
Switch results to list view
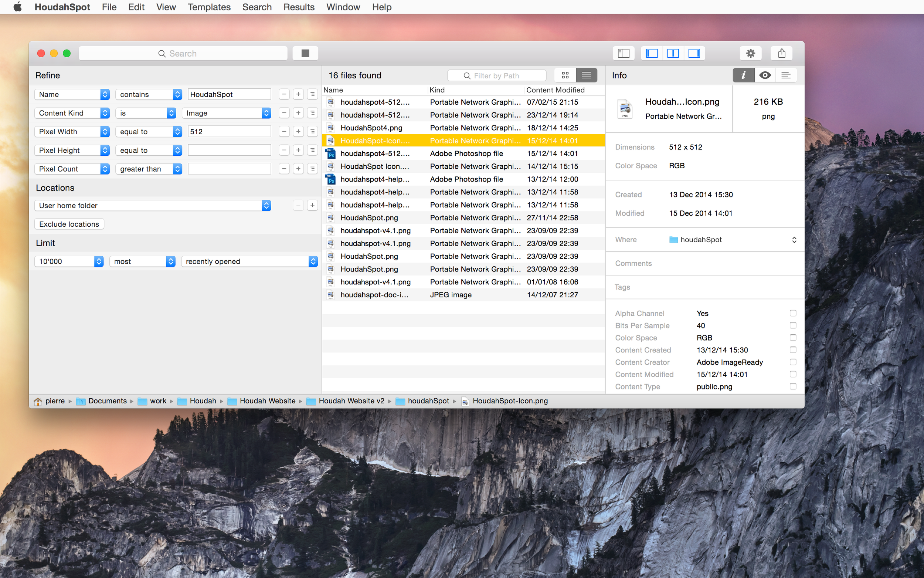point(586,75)
